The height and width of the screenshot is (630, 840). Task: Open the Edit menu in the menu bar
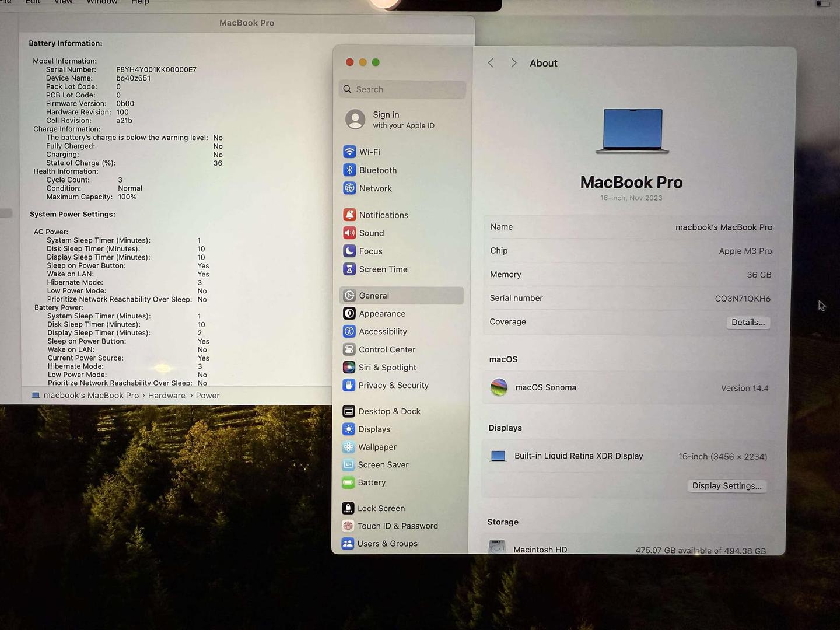[x=33, y=2]
